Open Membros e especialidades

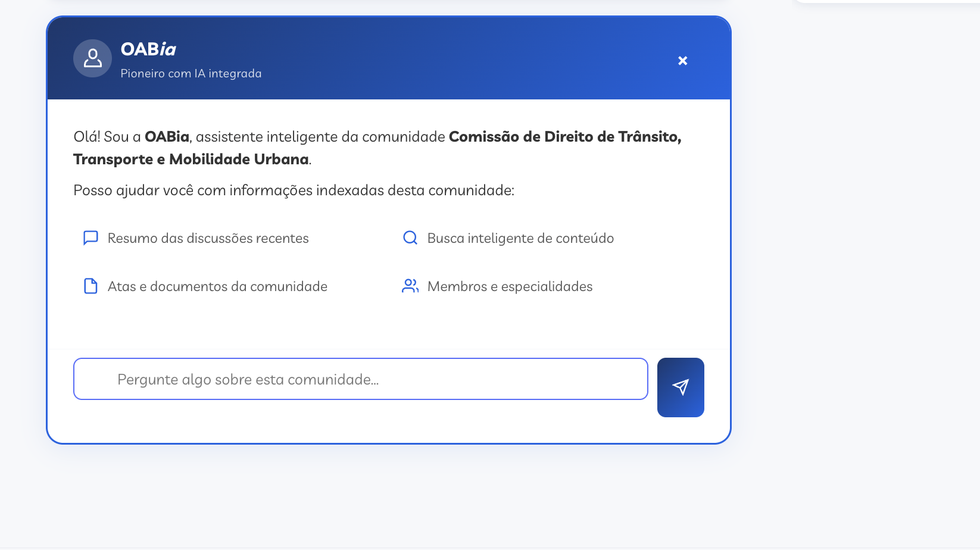509,286
